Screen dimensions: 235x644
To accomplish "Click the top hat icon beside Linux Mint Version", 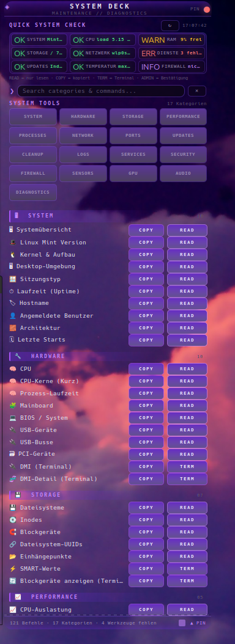I will pos(13,243).
